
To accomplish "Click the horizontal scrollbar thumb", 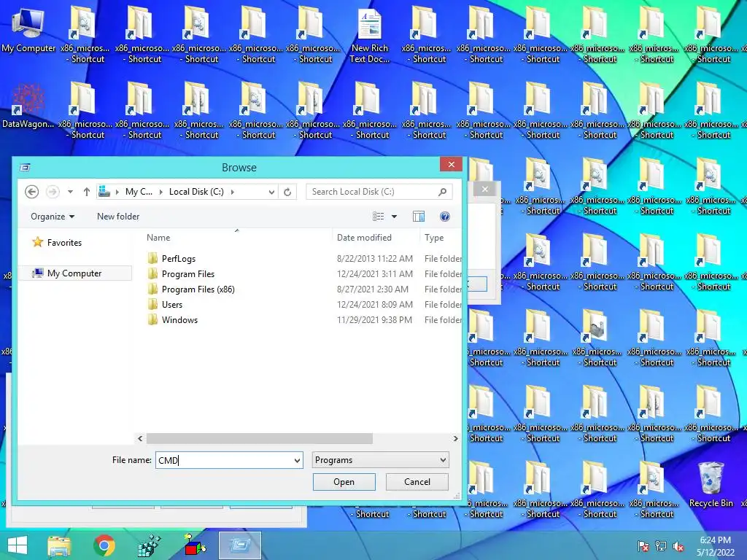I will (x=260, y=438).
